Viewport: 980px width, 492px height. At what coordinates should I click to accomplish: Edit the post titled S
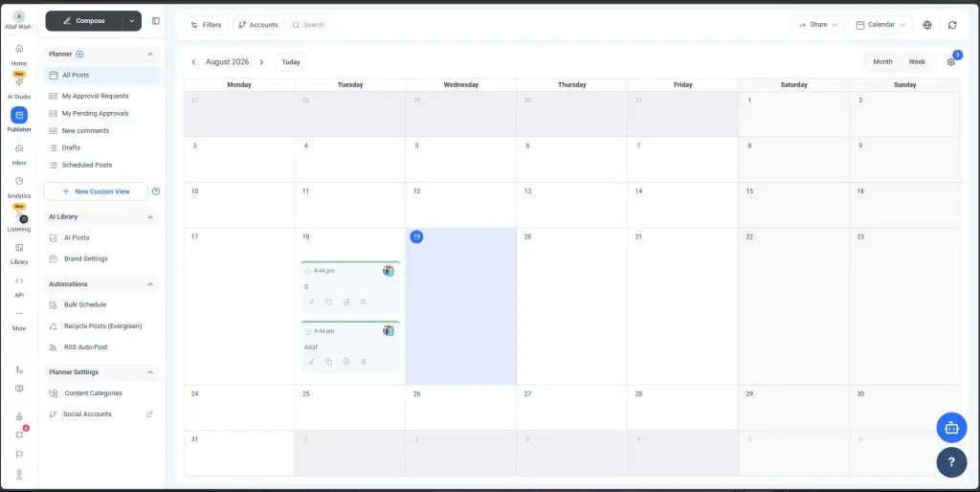[311, 302]
